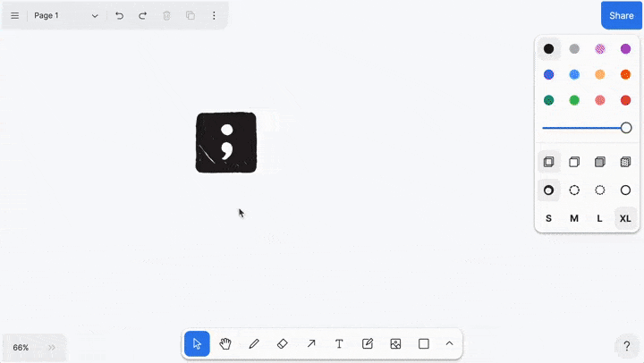The image size is (644, 363).
Task: Click the Share button
Action: pos(622,15)
